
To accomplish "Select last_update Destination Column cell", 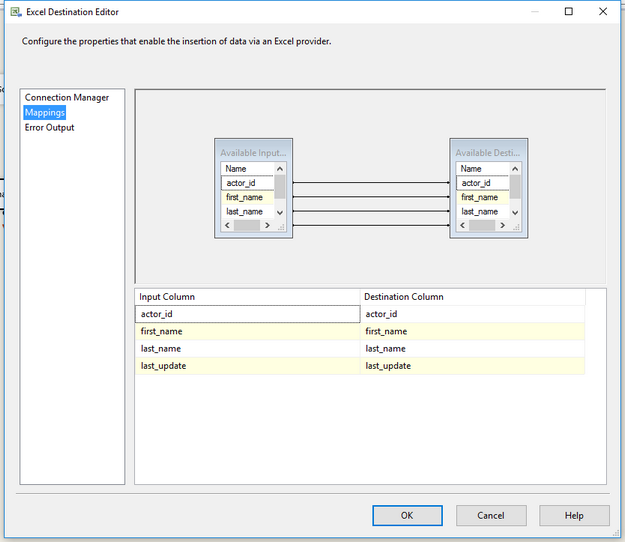I will point(473,366).
